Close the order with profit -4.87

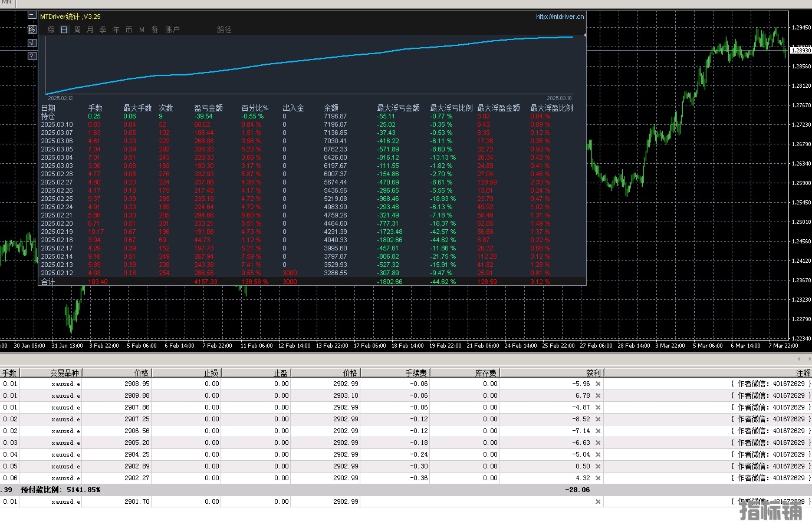pos(598,407)
